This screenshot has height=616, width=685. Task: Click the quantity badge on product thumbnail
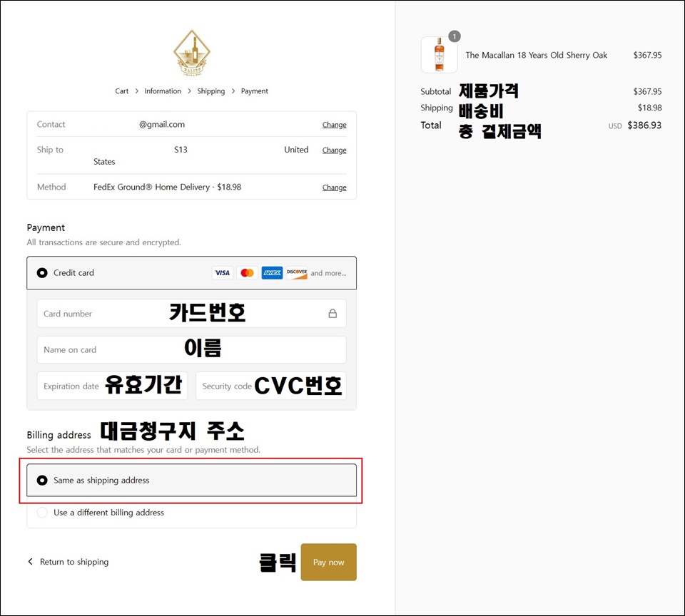coord(455,36)
